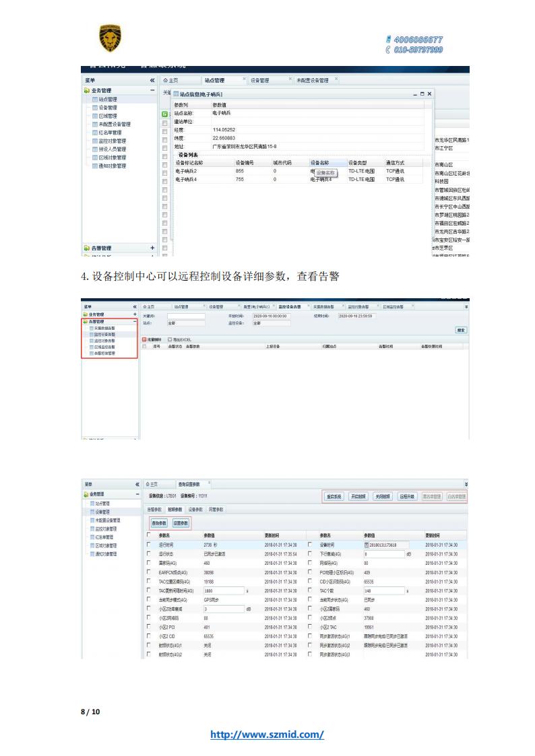Maximize the 站点信息 dialog

(x=422, y=94)
